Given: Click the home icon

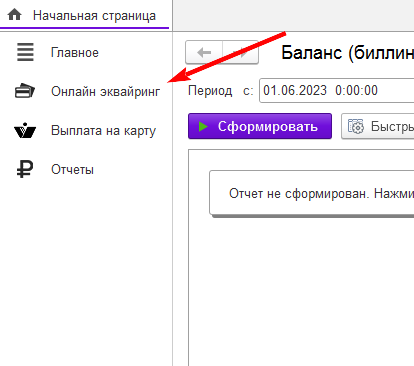Looking at the screenshot, I should click(14, 15).
